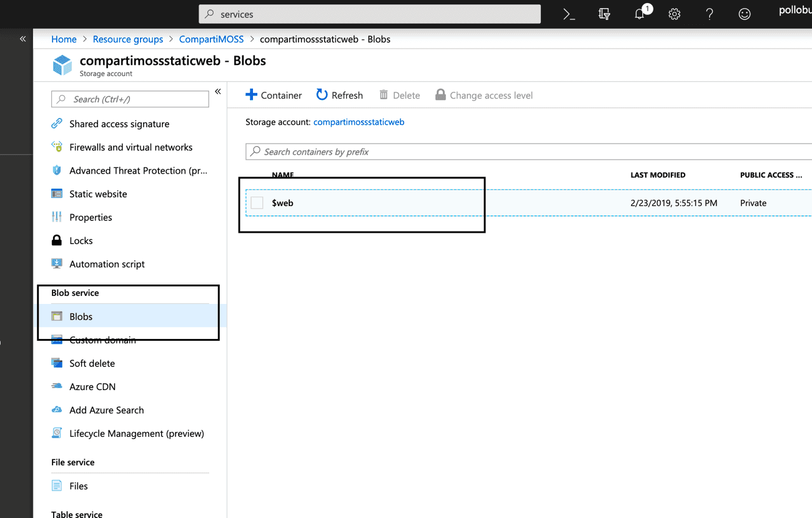Open the feedback smiley icon
812x518 pixels.
pos(745,14)
